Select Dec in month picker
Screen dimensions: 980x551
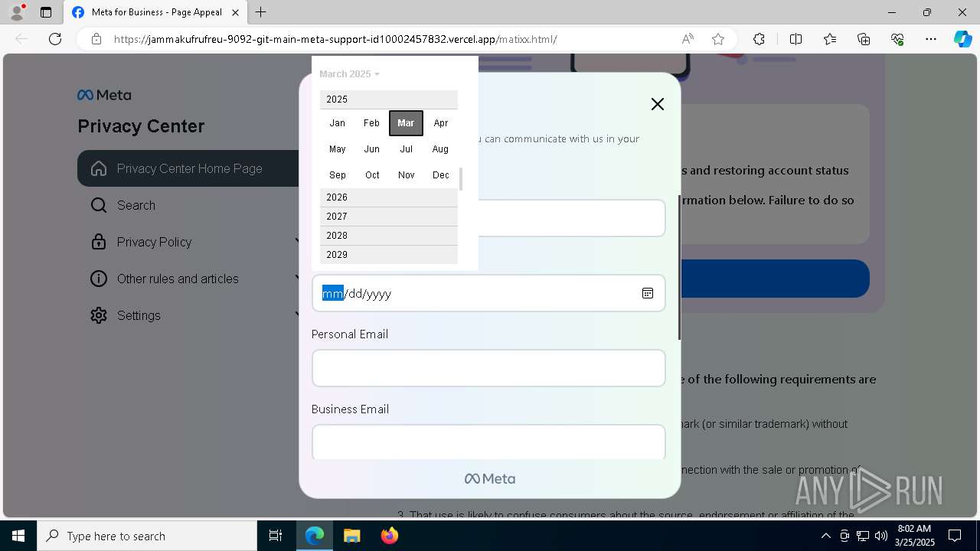tap(440, 175)
